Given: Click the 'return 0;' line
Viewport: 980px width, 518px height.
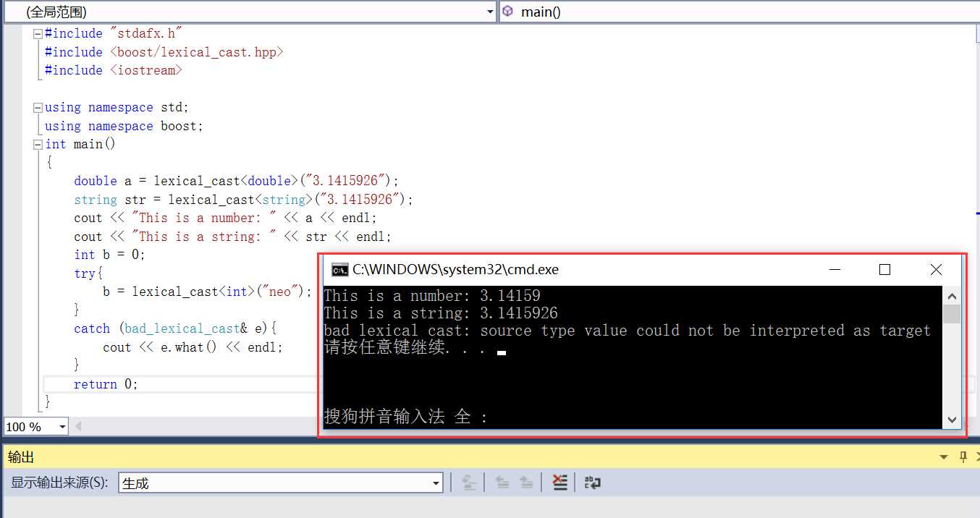Looking at the screenshot, I should (106, 384).
